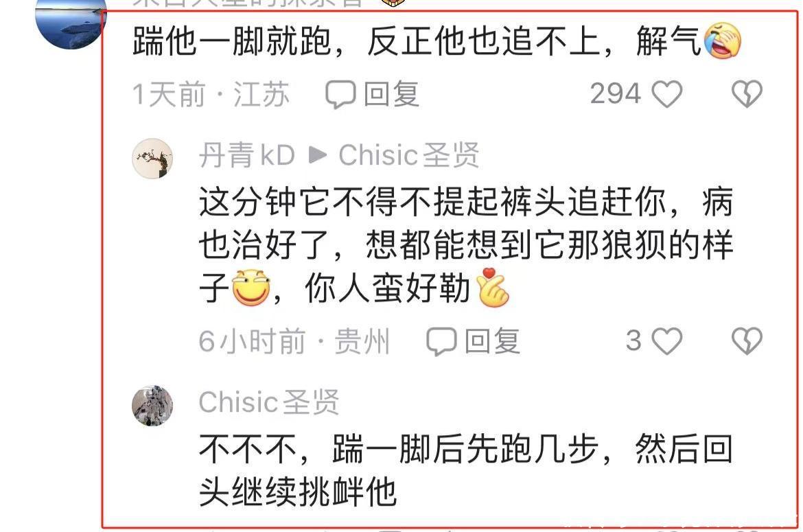Open 丹青 kD's profile picture
The image size is (803, 532).
point(152,158)
